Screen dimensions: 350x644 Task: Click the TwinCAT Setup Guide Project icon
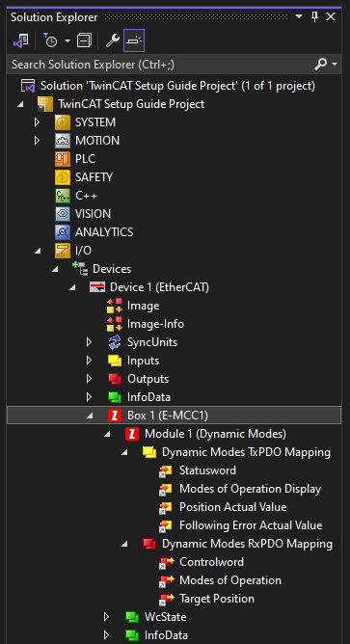[44, 104]
